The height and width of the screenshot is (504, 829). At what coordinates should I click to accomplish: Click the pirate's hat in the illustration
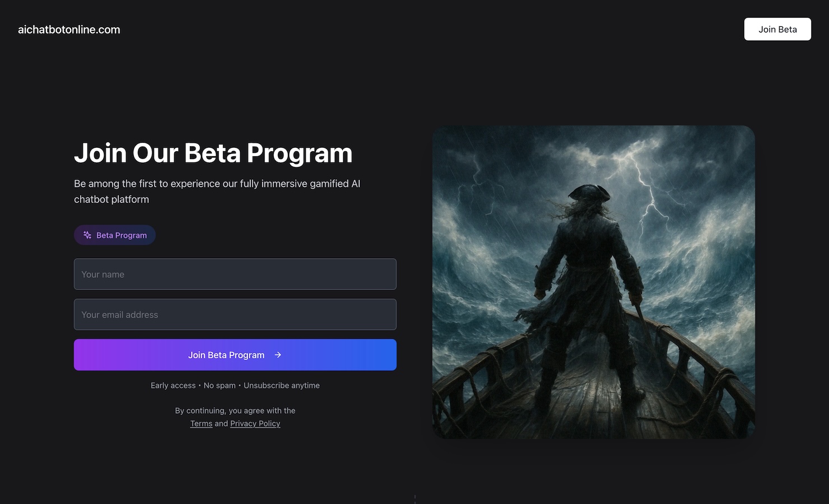588,193
